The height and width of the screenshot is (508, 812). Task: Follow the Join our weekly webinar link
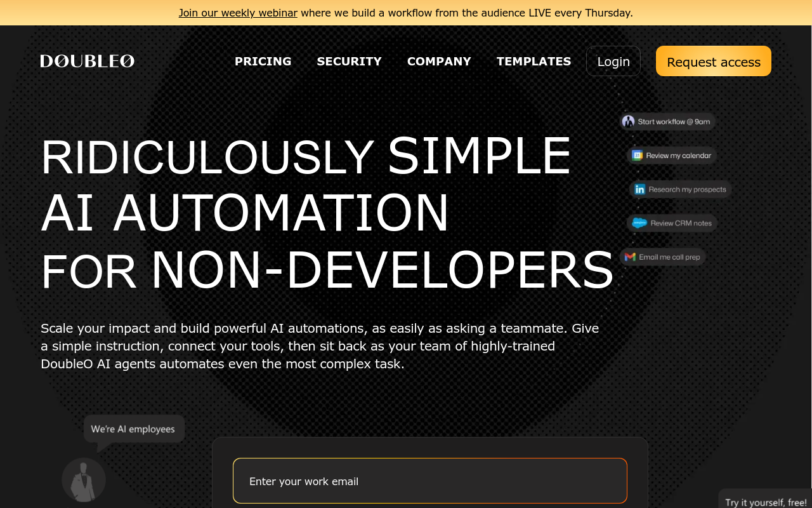pyautogui.click(x=238, y=13)
